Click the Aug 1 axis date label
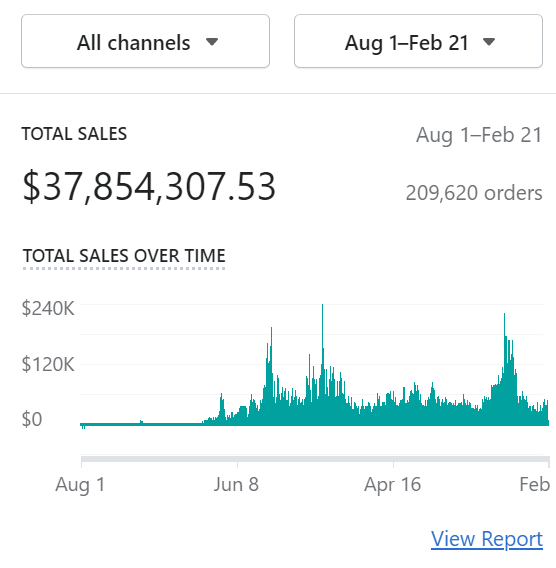 click(80, 484)
